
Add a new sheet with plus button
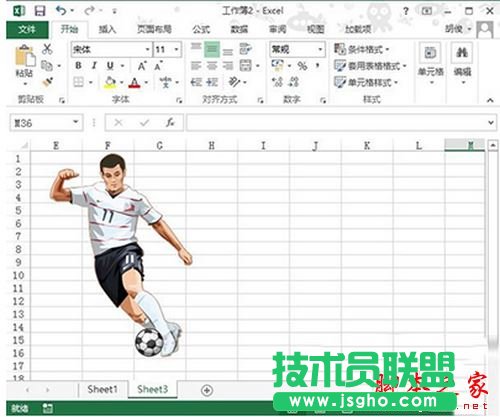pos(207,390)
